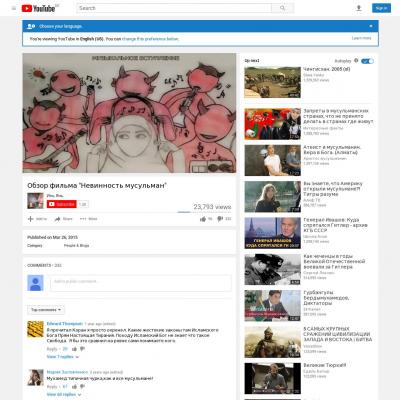Expand View 7 replies
The width and height of the screenshot is (400, 400).
click(x=63, y=357)
